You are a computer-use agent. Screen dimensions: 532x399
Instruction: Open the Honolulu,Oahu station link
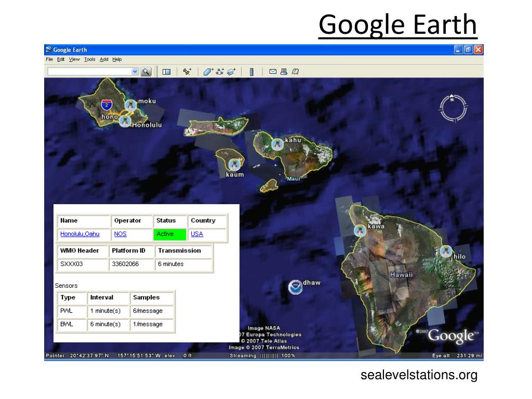click(79, 234)
